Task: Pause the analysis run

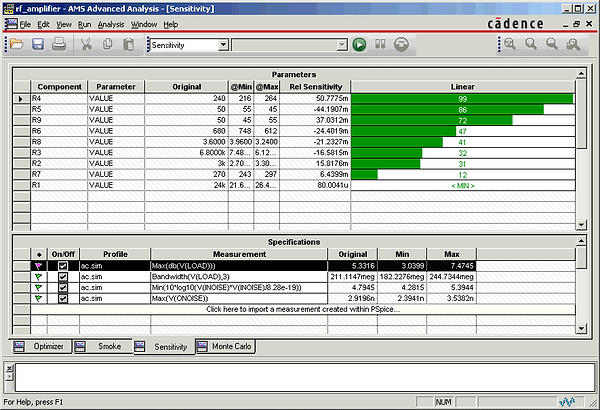Action: click(x=380, y=44)
